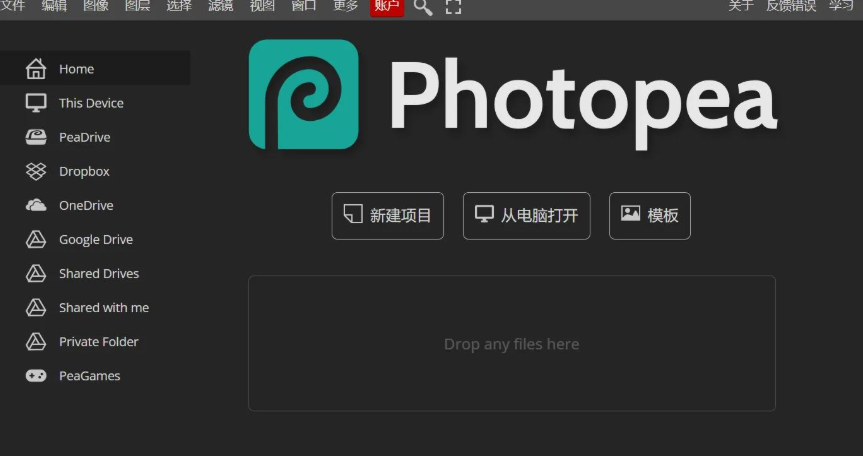Open the 学习 link
The width and height of the screenshot is (863, 456).
pos(841,6)
